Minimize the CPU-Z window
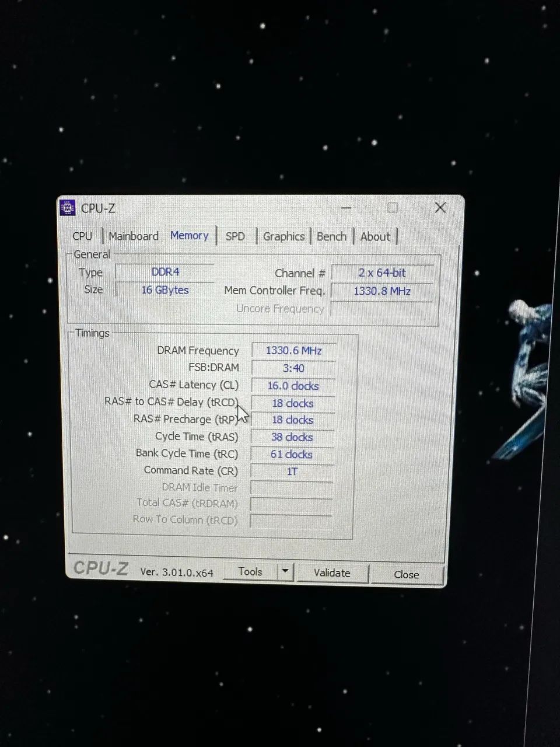Viewport: 560px width, 747px height. tap(346, 208)
